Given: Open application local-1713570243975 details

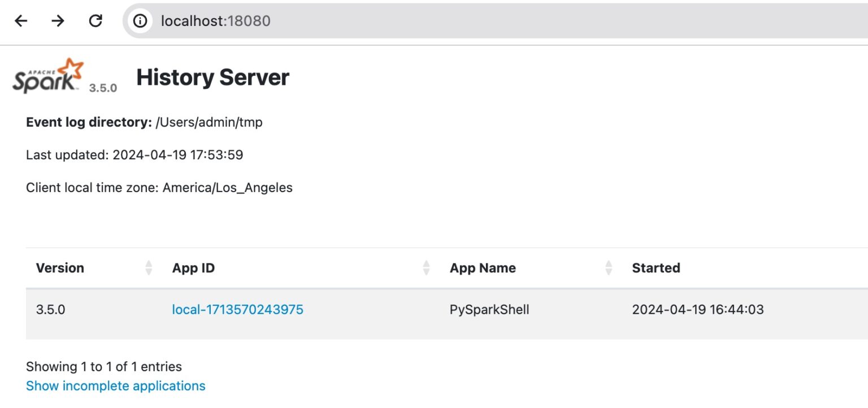Looking at the screenshot, I should click(237, 309).
